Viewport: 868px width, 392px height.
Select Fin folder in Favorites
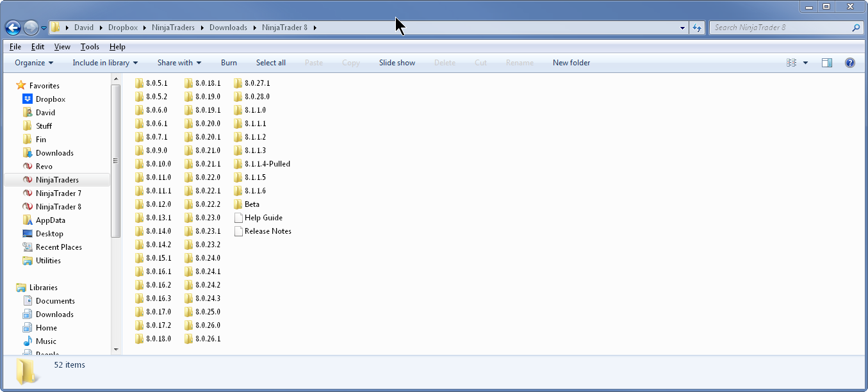tap(41, 140)
